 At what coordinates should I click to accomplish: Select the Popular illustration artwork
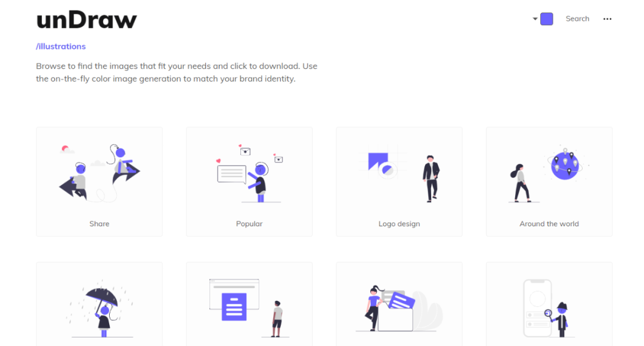(x=249, y=173)
